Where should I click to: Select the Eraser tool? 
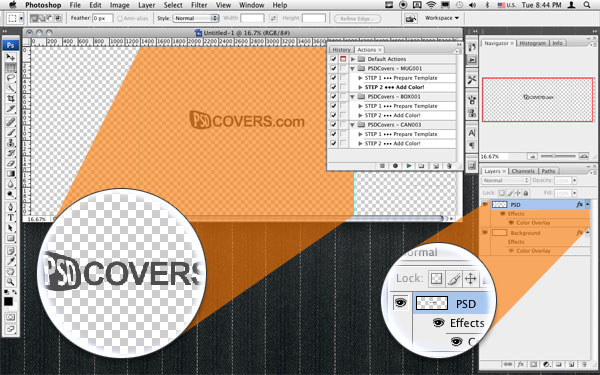(11, 163)
